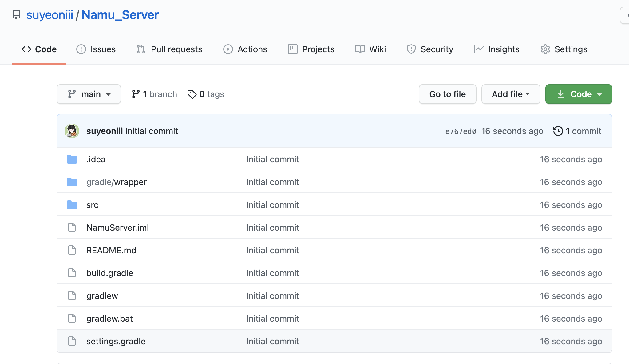
Task: Click the tag icon next to 0 tags
Action: 192,94
